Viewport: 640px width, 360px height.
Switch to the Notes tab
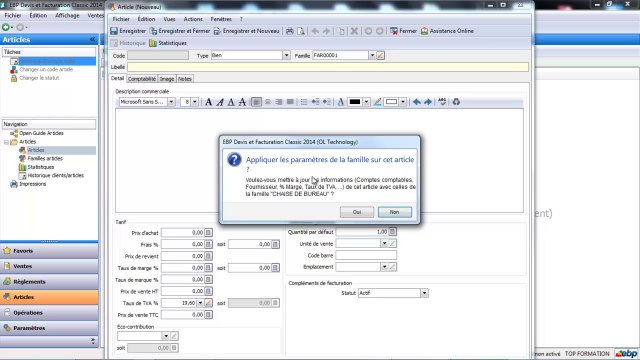(x=184, y=79)
